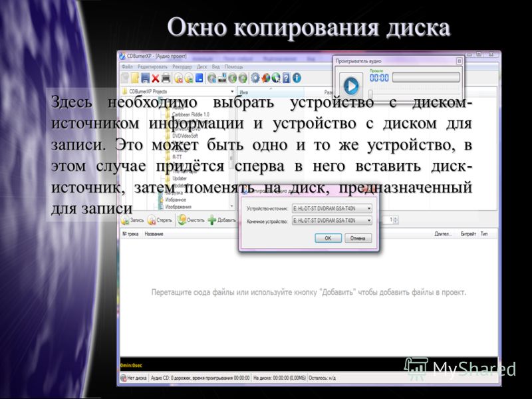Click the Очистить clear button
The width and height of the screenshot is (532, 399).
coord(191,220)
